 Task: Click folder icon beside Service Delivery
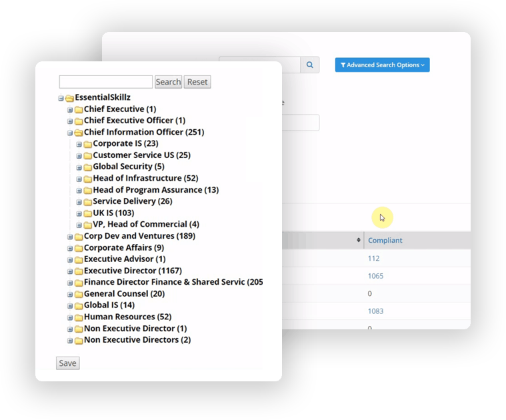pos(87,202)
